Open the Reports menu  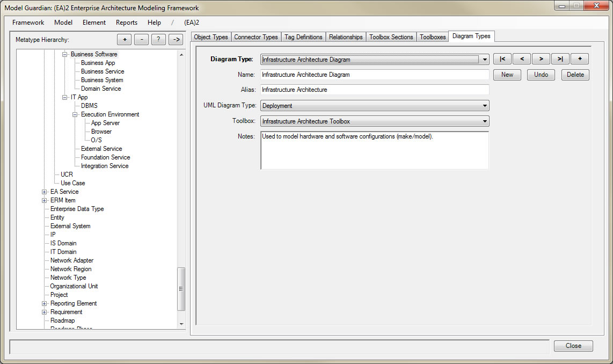[127, 23]
